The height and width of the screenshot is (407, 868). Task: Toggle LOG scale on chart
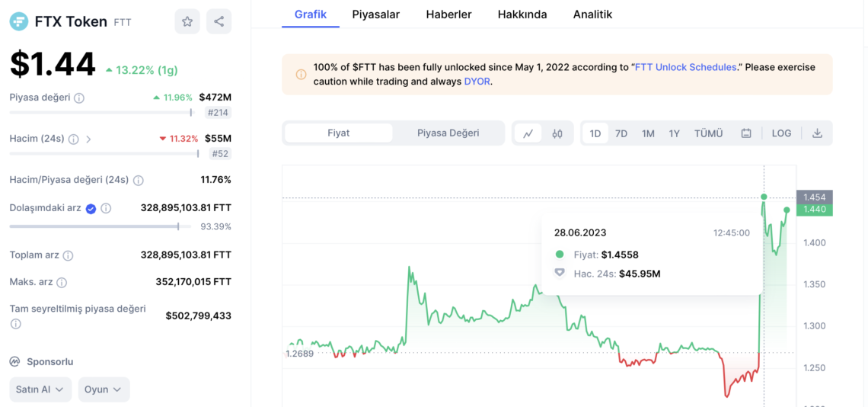781,133
